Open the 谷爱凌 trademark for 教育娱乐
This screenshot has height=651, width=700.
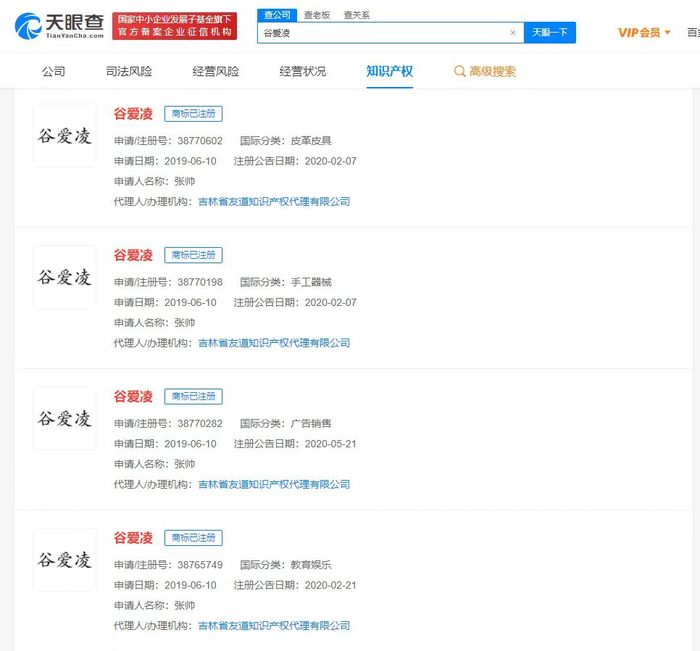[133, 538]
